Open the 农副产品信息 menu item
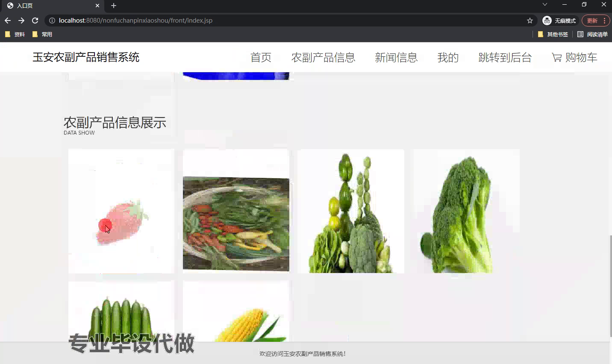This screenshot has height=364, width=612. 323,57
